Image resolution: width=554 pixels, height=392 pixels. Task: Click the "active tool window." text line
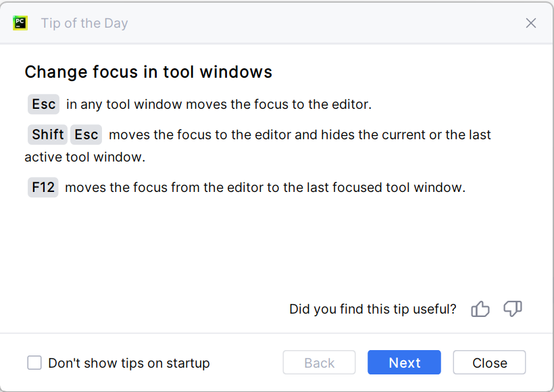84,157
